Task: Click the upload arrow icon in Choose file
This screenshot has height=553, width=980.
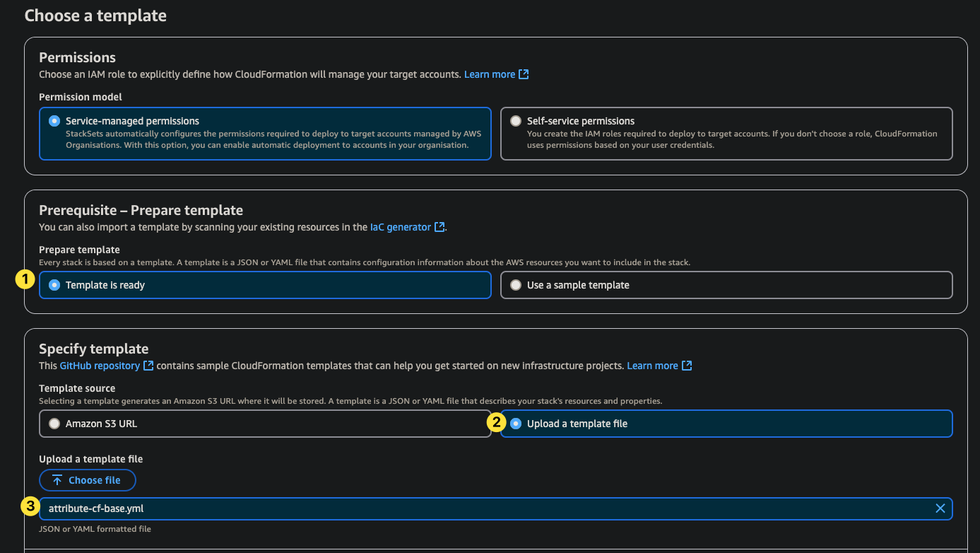Action: tap(58, 480)
